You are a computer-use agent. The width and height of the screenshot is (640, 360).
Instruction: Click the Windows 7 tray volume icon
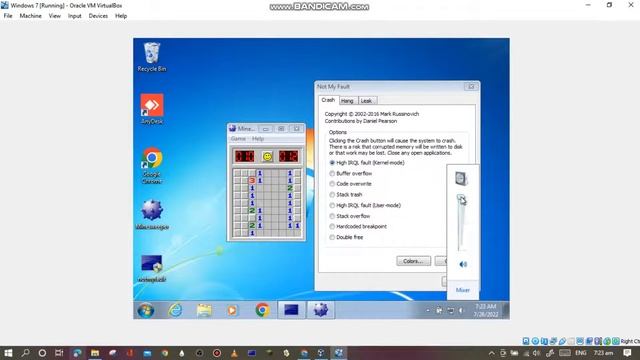point(462,311)
